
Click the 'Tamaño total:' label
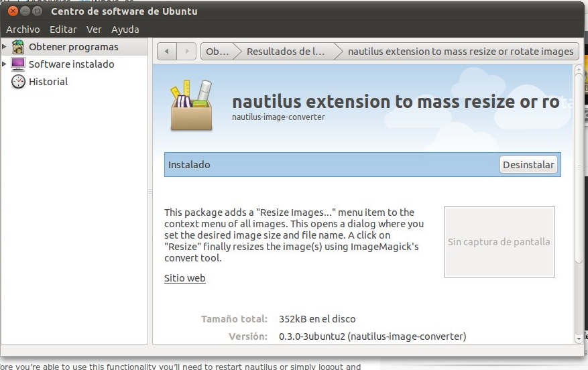(235, 319)
